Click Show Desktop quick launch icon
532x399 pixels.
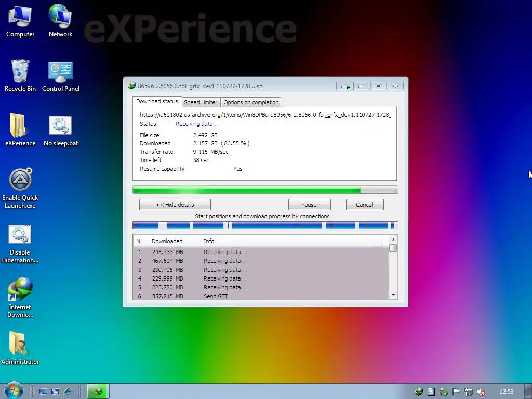43,392
